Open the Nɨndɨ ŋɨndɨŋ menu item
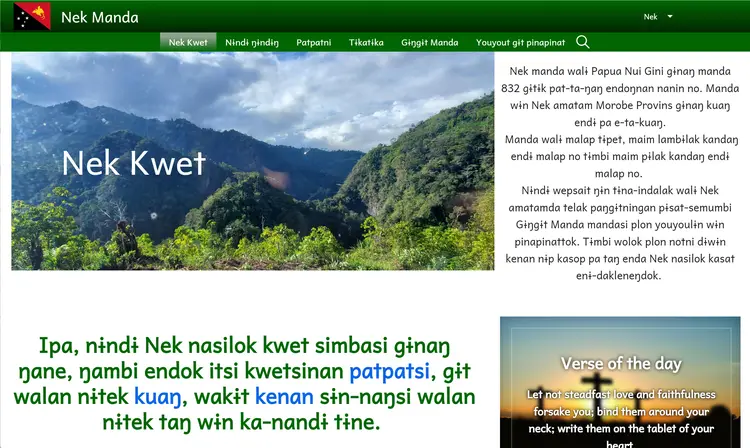Screen dimensions: 750x448 [x=252, y=42]
